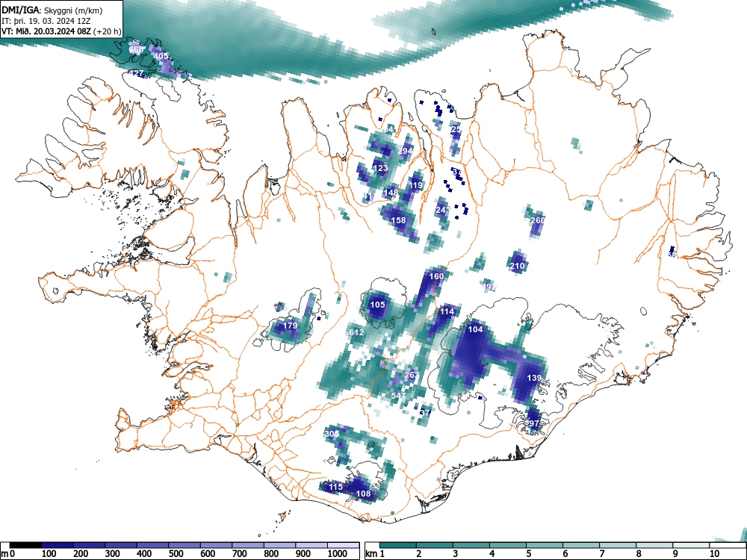Click the 123 value label
This screenshot has height=560, width=747.
pos(380,167)
